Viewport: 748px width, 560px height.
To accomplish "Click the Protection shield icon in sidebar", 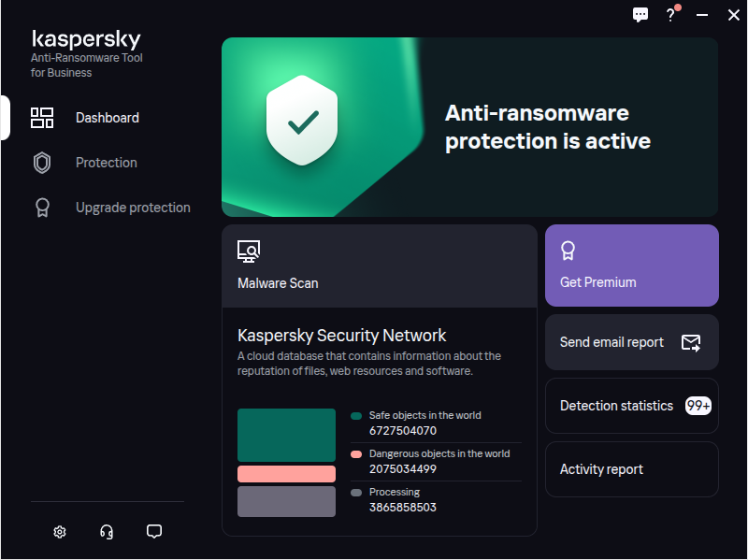I will tap(42, 163).
